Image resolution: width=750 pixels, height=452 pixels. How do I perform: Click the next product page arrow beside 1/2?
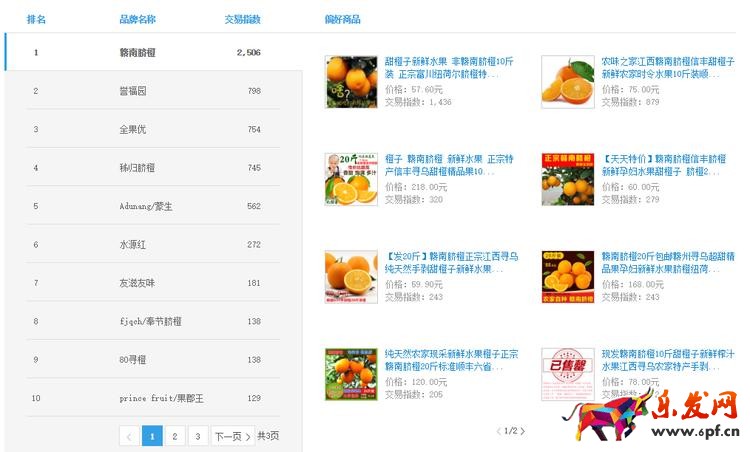[x=523, y=431]
